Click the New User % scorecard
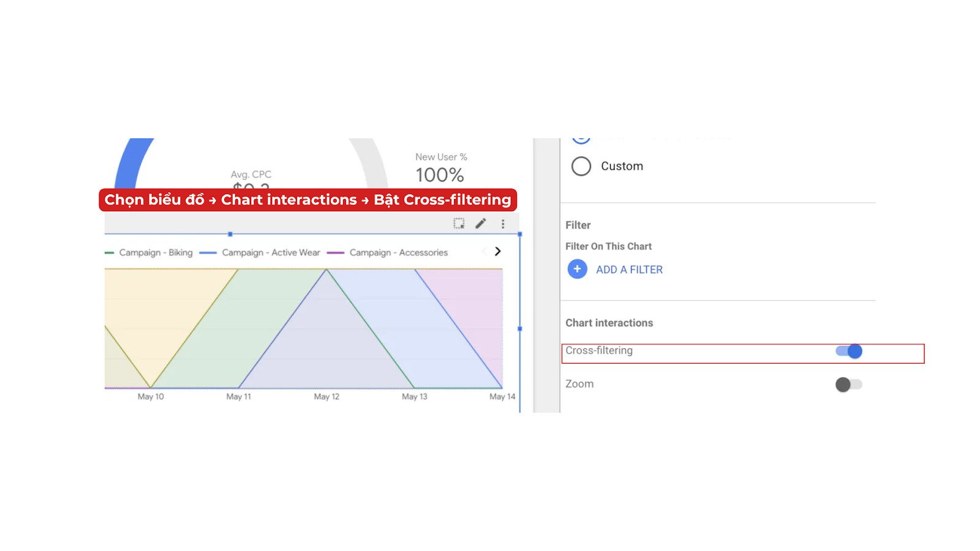This screenshot has width=980, height=551. pyautogui.click(x=440, y=168)
